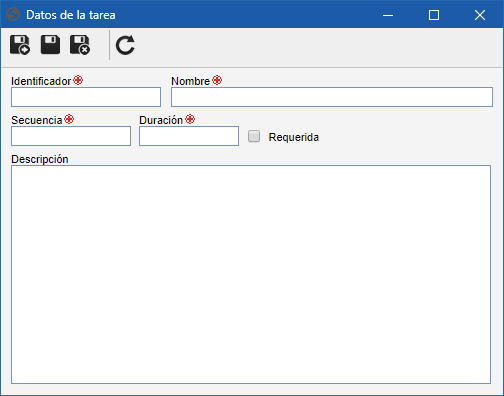Viewport: 504px width, 396px height.
Task: Focus the Identificador input field
Action: (86, 97)
